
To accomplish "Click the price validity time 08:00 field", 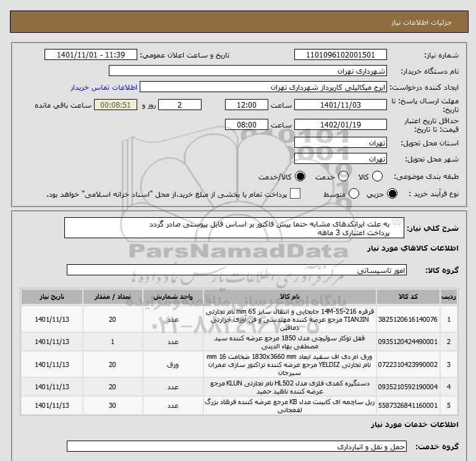I will pos(247,124).
